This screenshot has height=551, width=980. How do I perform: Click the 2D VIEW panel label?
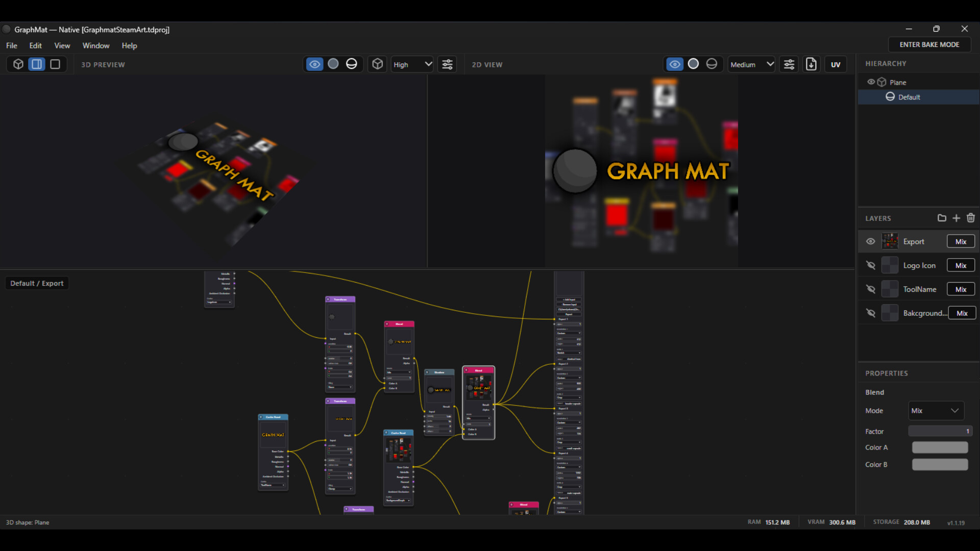(487, 65)
